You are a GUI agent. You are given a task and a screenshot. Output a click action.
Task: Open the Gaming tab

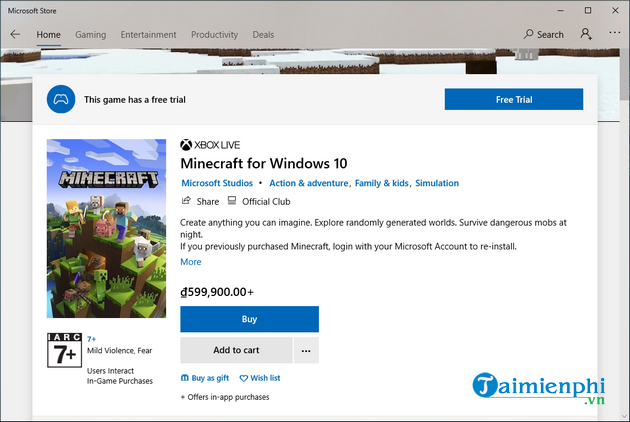(x=91, y=35)
